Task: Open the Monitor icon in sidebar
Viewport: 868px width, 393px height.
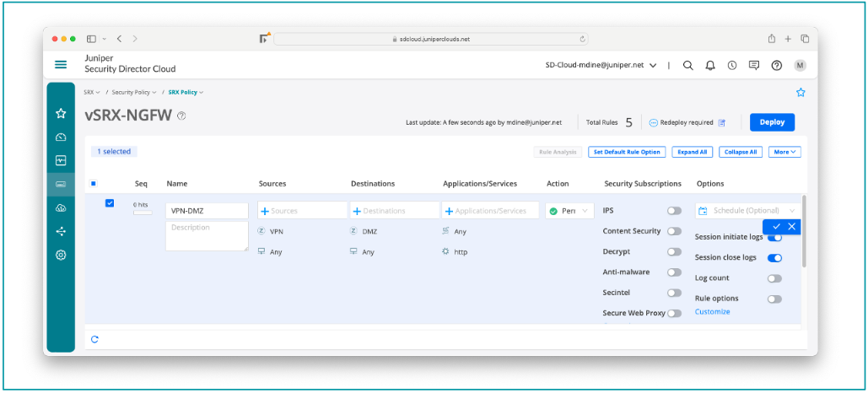Action: pyautogui.click(x=61, y=160)
